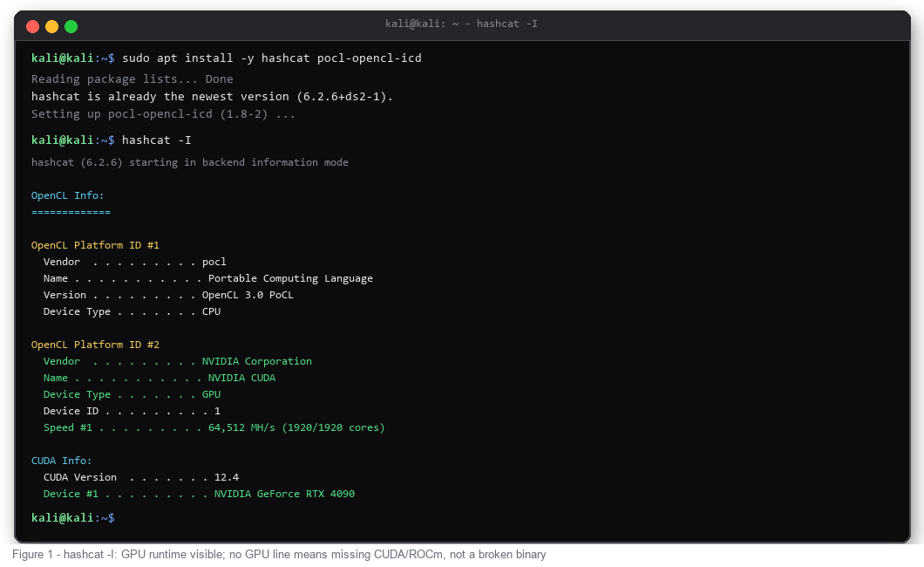Click the 'Reading package lists... Done' line

[132, 79]
